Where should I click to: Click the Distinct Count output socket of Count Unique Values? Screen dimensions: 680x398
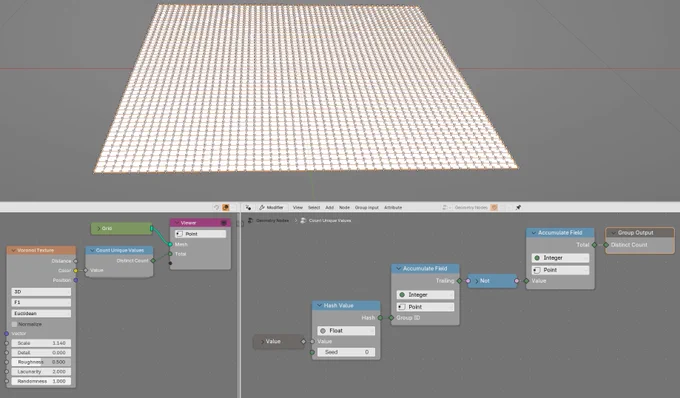pos(153,261)
